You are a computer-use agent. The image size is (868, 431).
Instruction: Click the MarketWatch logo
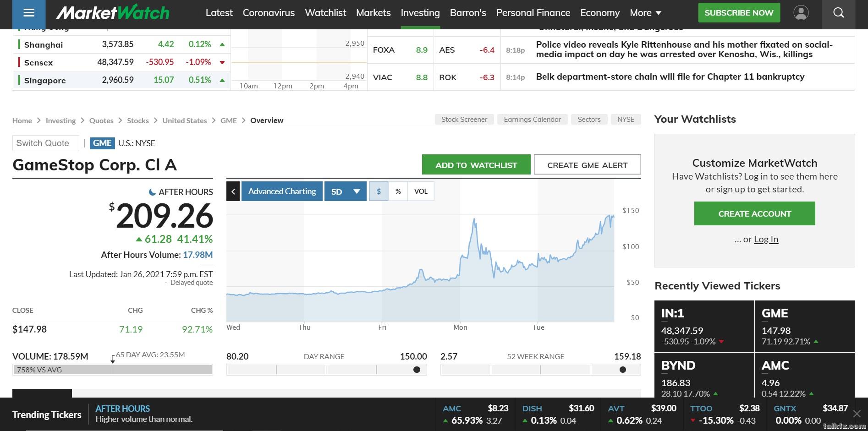[x=113, y=12]
